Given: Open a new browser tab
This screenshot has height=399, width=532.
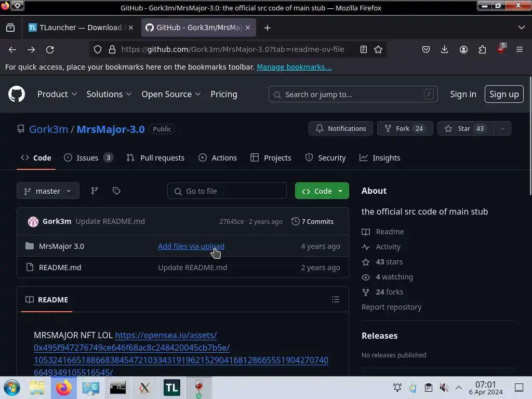Looking at the screenshot, I should pyautogui.click(x=268, y=28).
